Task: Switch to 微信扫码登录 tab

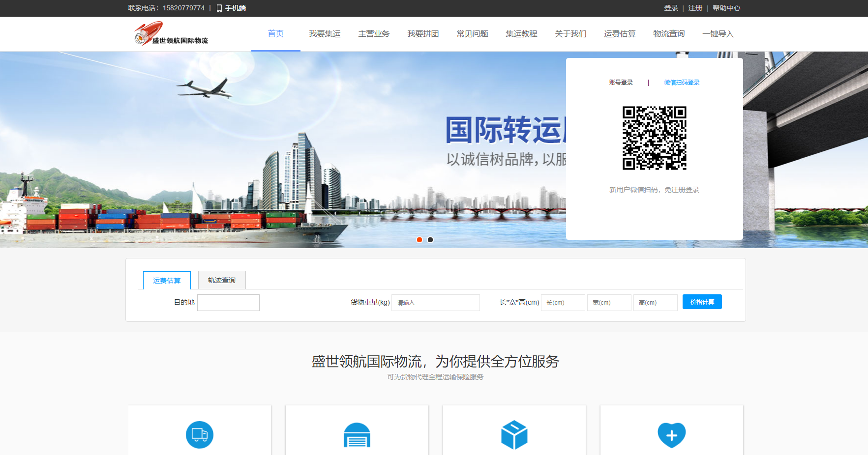Action: click(x=682, y=83)
